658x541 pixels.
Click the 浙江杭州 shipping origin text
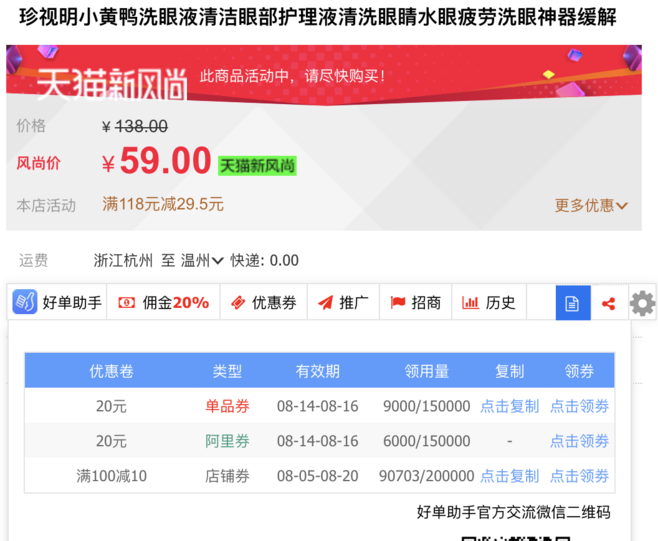(x=123, y=261)
